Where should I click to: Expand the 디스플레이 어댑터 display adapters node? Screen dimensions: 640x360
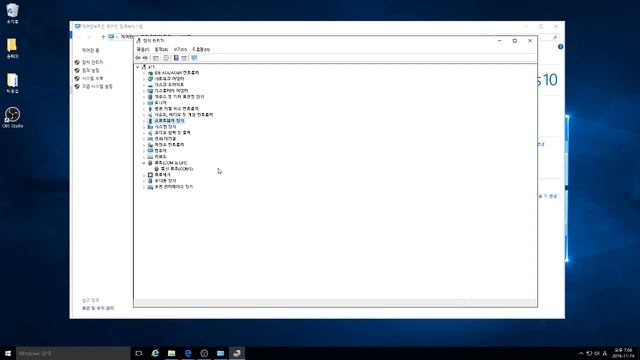(x=144, y=91)
